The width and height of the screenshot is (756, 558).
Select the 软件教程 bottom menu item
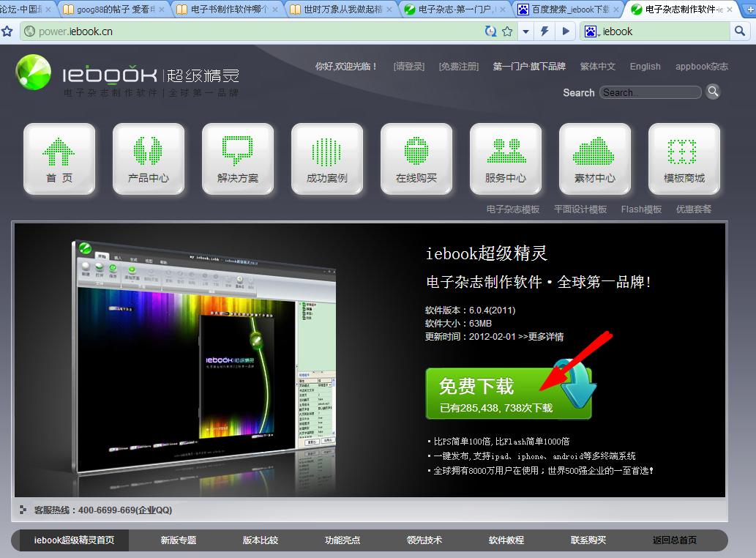pyautogui.click(x=506, y=540)
